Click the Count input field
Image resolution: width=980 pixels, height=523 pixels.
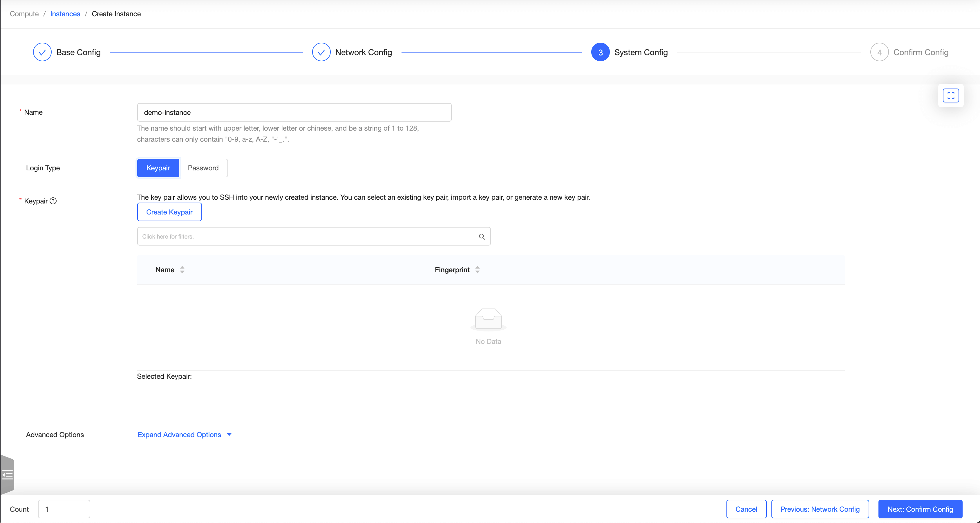[x=64, y=509]
